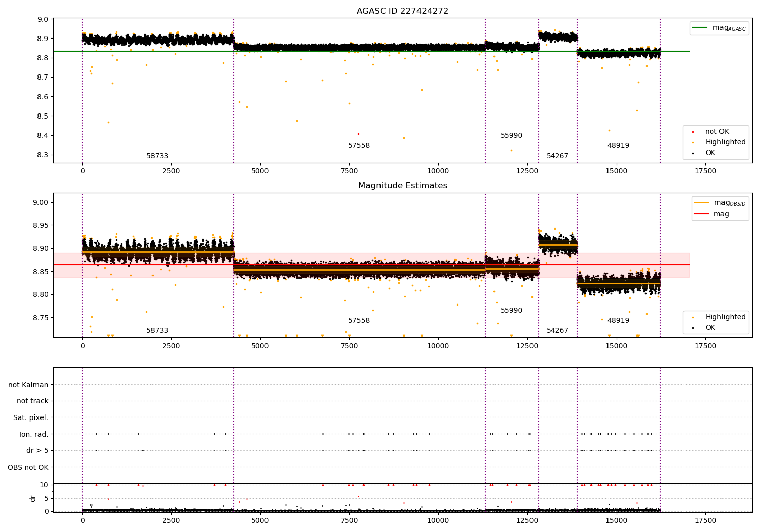This screenshot has height=532, width=760.
Task: Click x-axis tick 12500 in bottom plot
Action: coord(527,520)
